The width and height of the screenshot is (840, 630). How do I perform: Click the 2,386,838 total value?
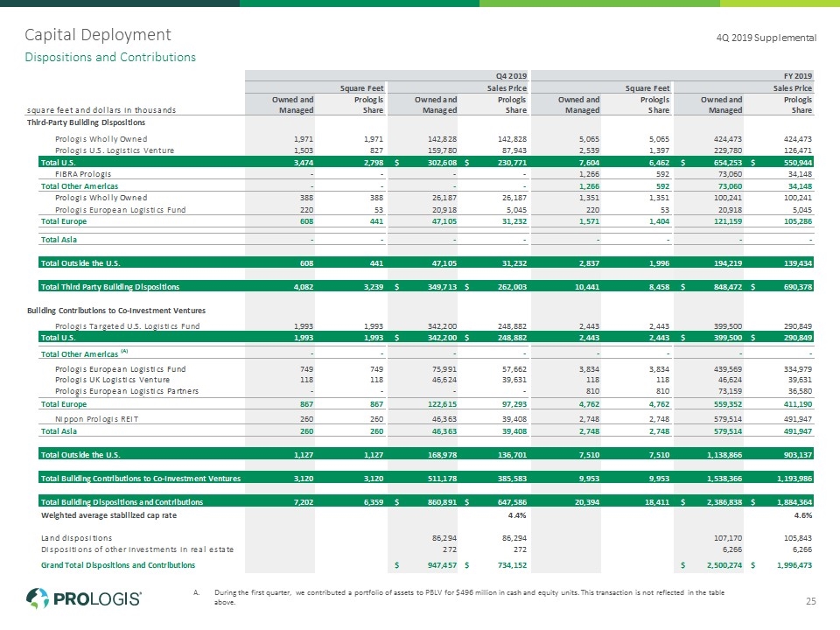(x=724, y=502)
